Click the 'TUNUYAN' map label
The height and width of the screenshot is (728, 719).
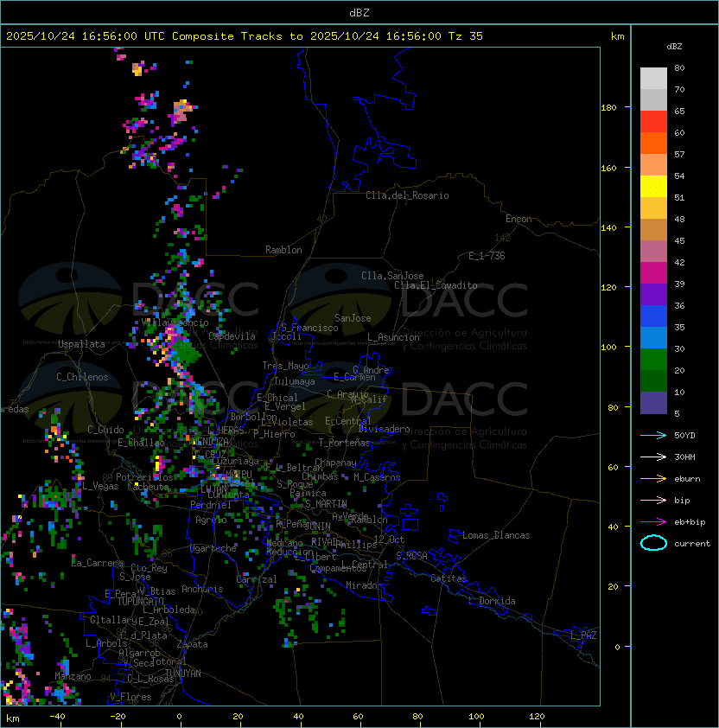[183, 674]
